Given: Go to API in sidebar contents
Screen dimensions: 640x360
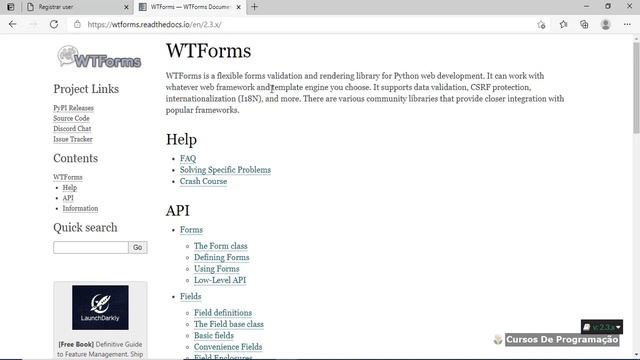Looking at the screenshot, I should 68,198.
